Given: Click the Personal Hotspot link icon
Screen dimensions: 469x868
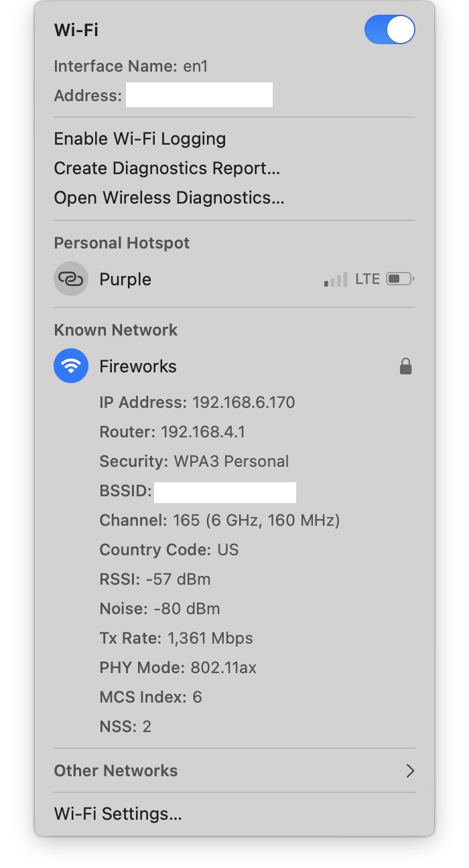Looking at the screenshot, I should pyautogui.click(x=71, y=279).
